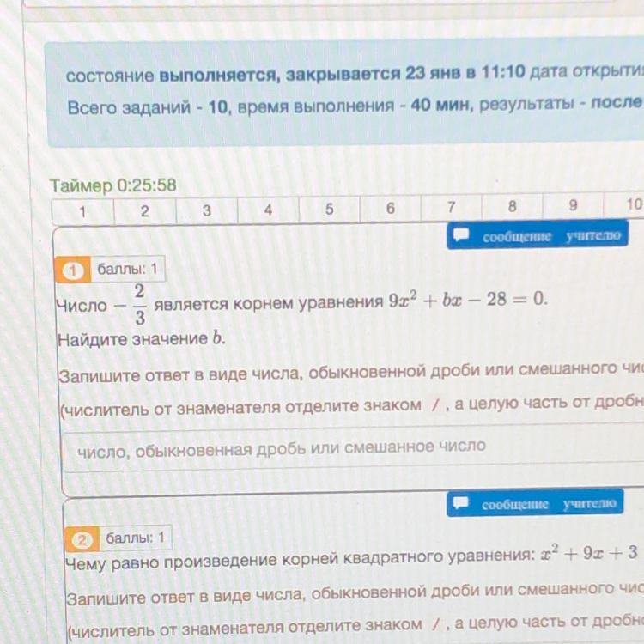The height and width of the screenshot is (644, 644).
Task: Click 'сообщение учителю' button above question 2
Action: [535, 503]
